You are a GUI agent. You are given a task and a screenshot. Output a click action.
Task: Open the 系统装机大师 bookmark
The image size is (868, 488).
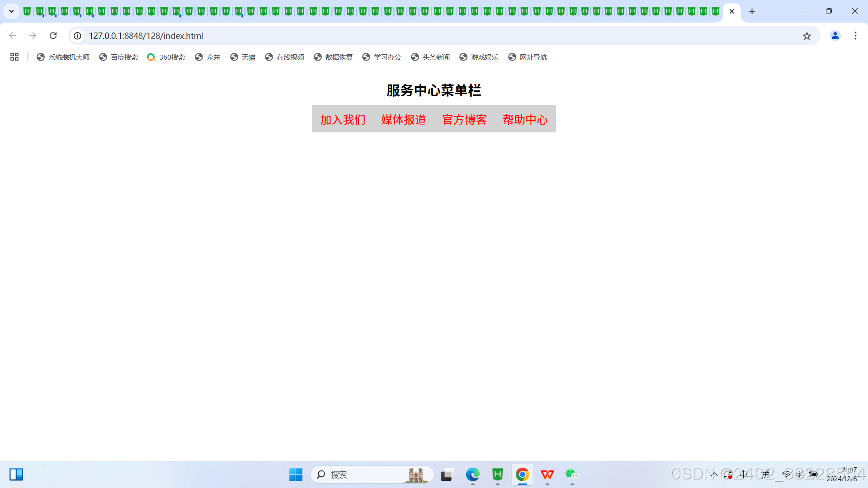pos(63,57)
